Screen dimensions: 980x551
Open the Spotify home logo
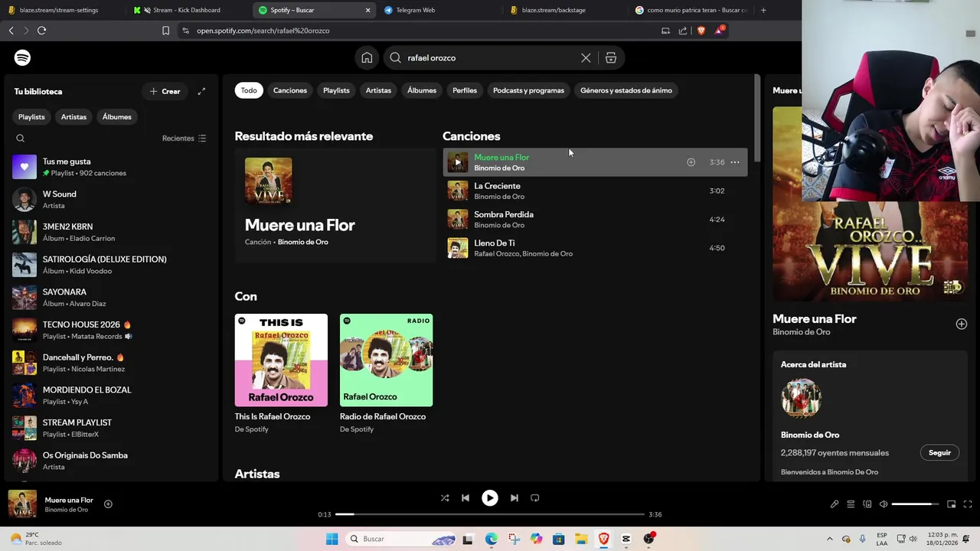[22, 58]
